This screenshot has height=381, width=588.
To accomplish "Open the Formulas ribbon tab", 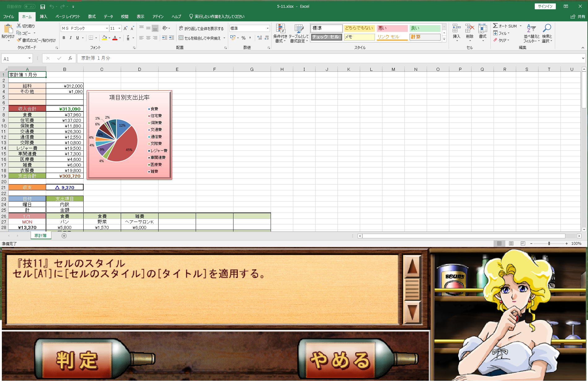I will [92, 17].
